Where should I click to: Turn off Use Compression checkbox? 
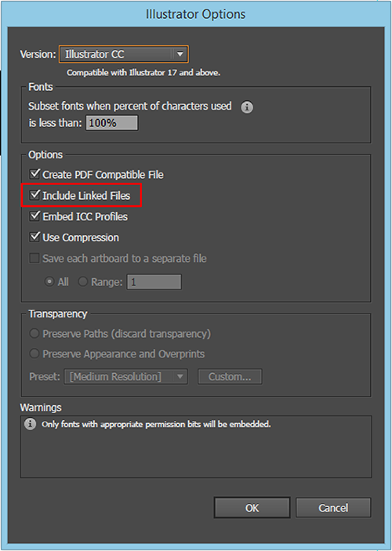(34, 237)
